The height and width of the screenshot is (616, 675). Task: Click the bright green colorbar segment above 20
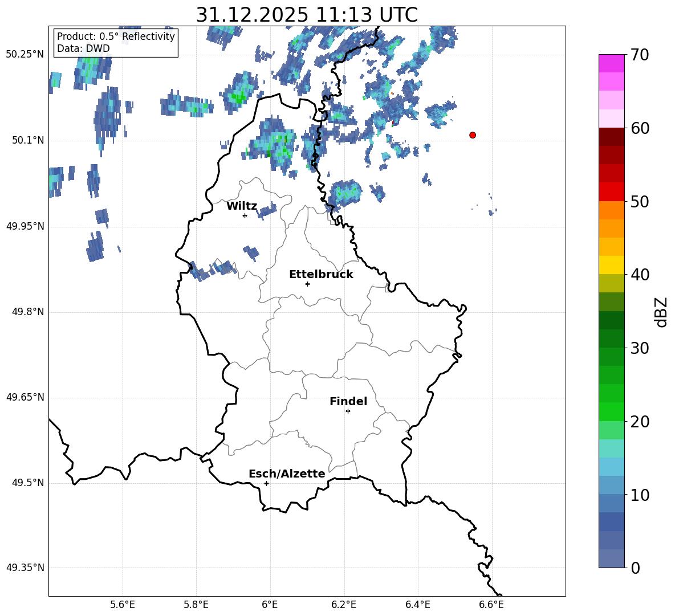pyautogui.click(x=611, y=411)
